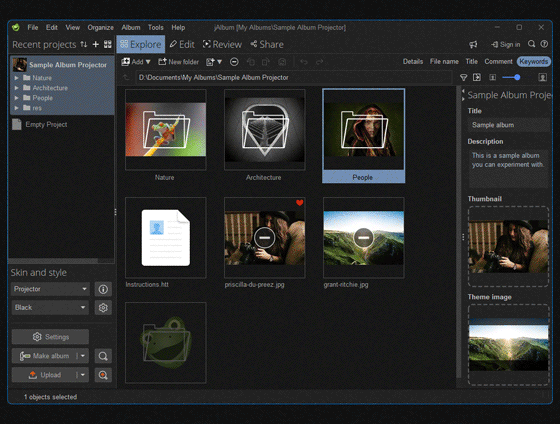This screenshot has height=424, width=560.
Task: Click large thumbnail size icon
Action: [x=542, y=78]
